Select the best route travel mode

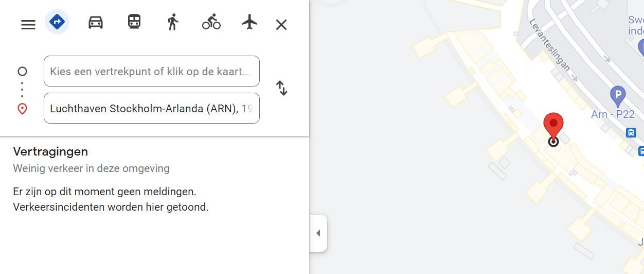(x=57, y=22)
